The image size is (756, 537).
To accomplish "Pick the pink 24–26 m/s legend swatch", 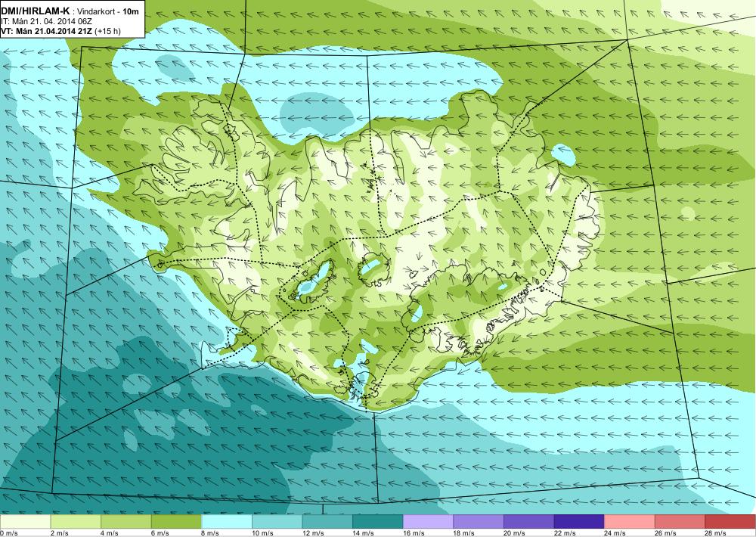I will pos(630,522).
